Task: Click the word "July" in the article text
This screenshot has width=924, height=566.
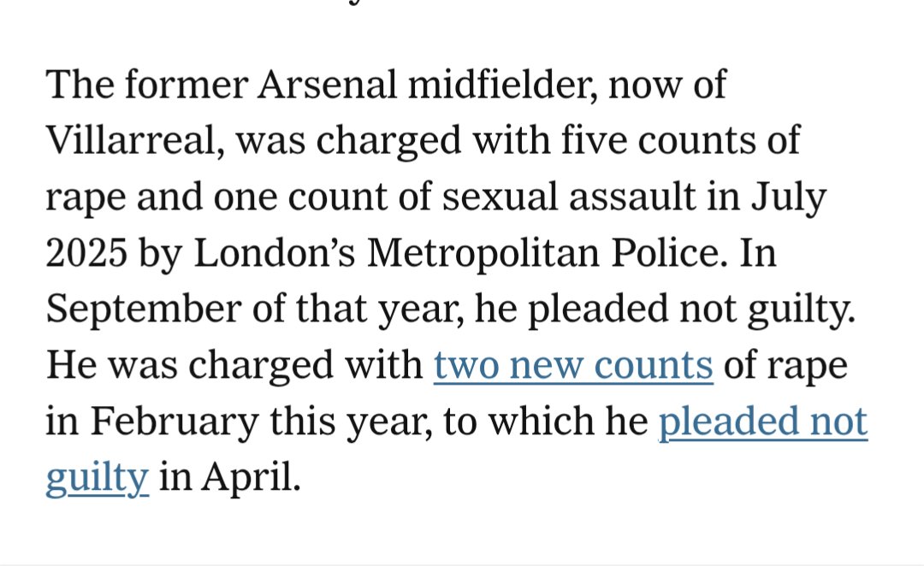Action: click(789, 198)
